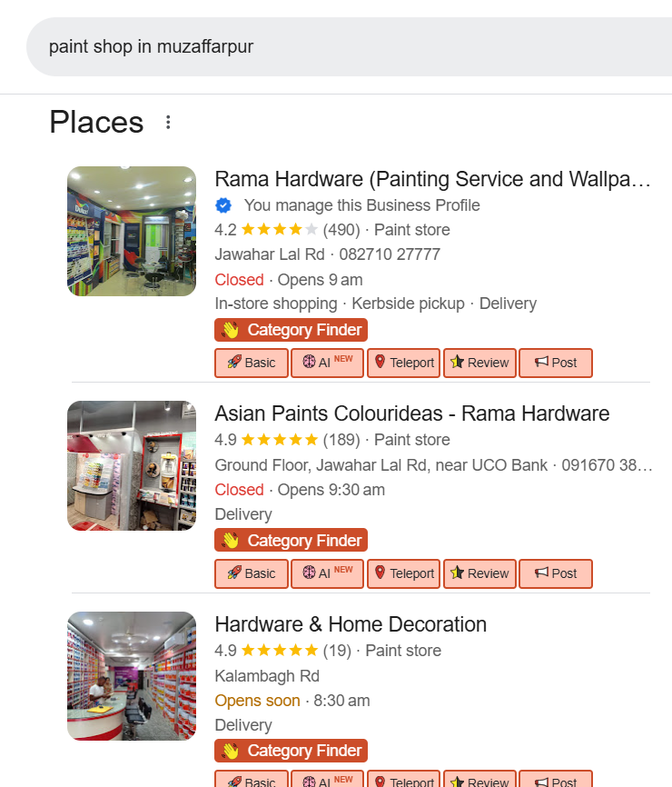Click AI NEW button under Asian Paints Colourideas
The height and width of the screenshot is (787, 672).
(327, 573)
